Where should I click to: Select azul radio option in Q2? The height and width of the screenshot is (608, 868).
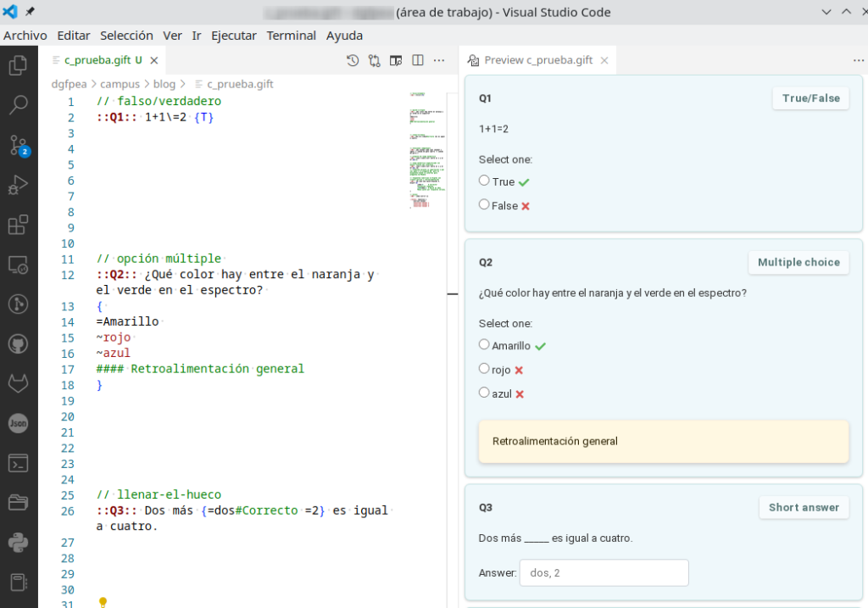pyautogui.click(x=484, y=392)
